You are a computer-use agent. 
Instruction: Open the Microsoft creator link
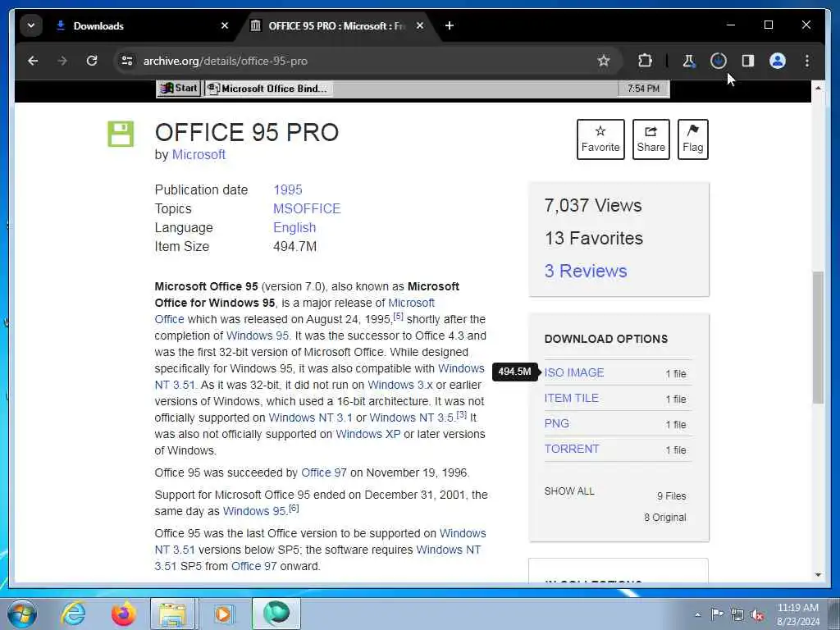(199, 155)
